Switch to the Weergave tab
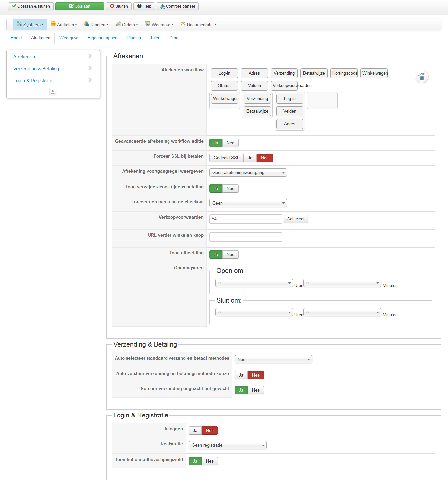The width and height of the screenshot is (448, 499). click(x=69, y=38)
